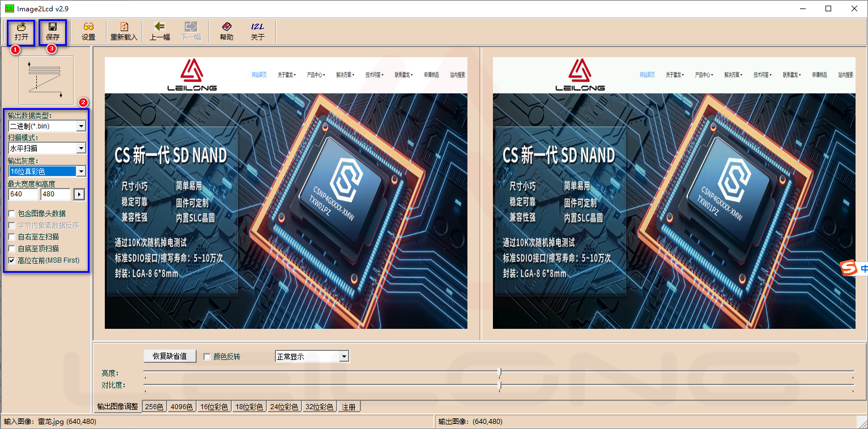868x429 pixels.
Task: Click the 保存 (Save) icon
Action: click(x=52, y=31)
